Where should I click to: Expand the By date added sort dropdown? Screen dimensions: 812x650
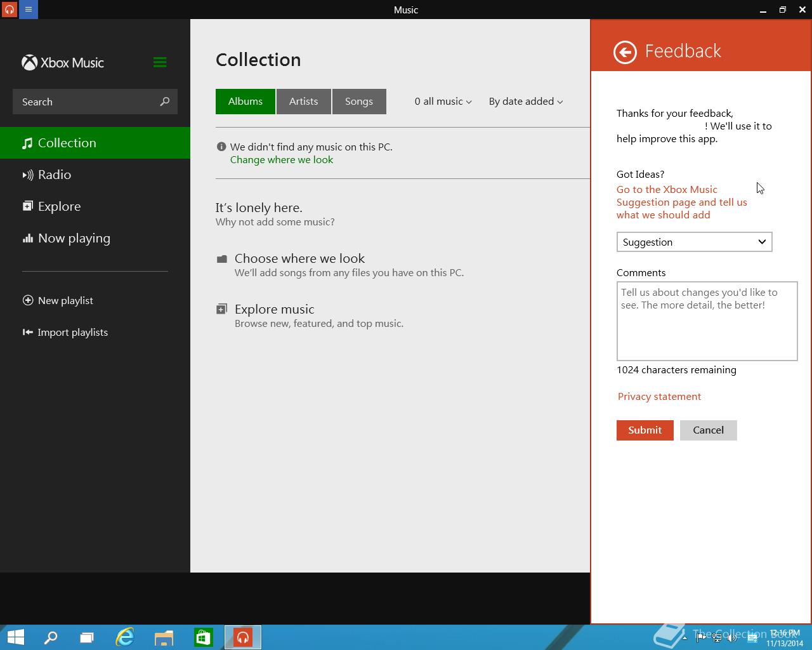coord(526,102)
